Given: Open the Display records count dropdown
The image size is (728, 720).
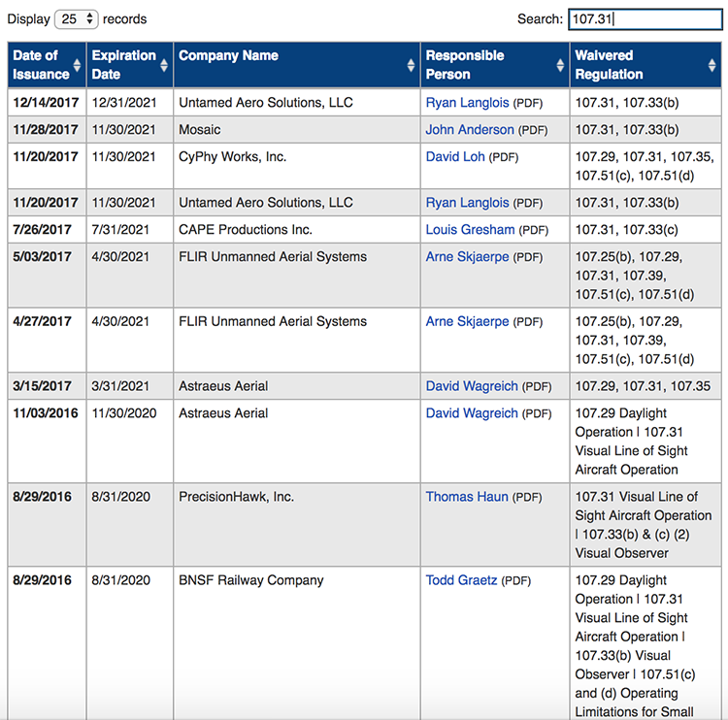Looking at the screenshot, I should coord(76,19).
